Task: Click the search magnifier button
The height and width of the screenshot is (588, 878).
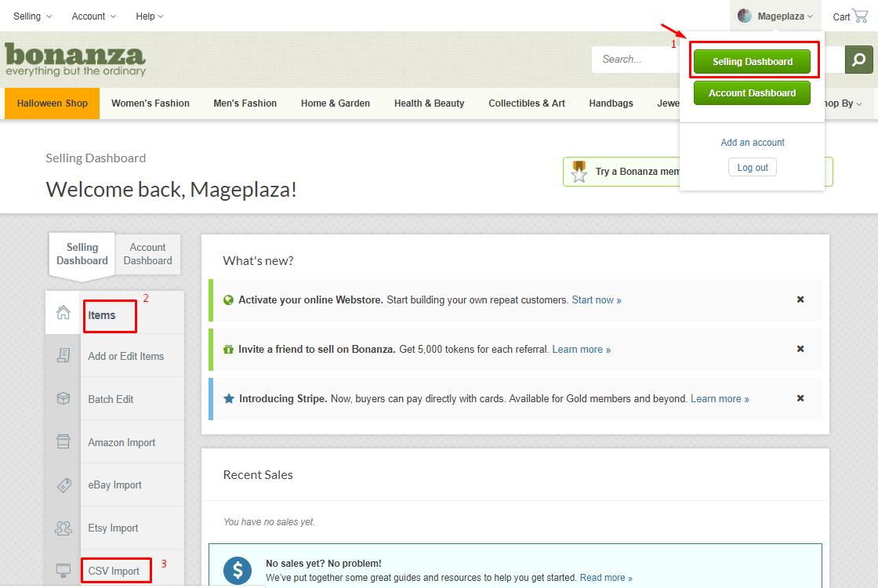Action: (858, 60)
